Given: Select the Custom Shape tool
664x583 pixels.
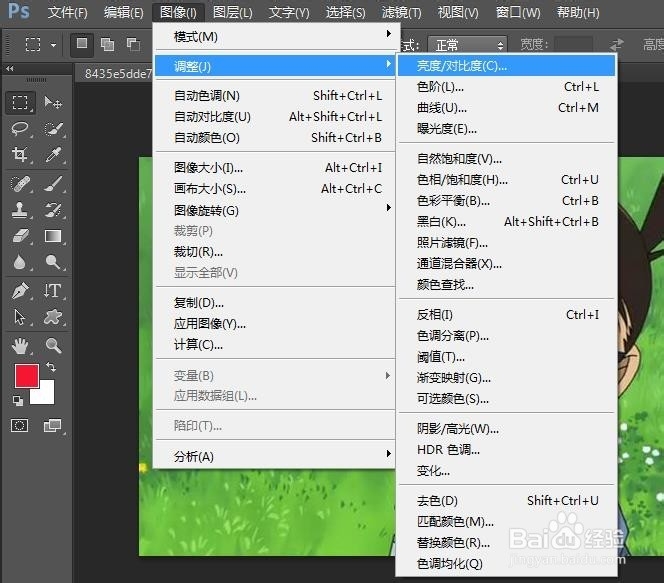Looking at the screenshot, I should 53,317.
